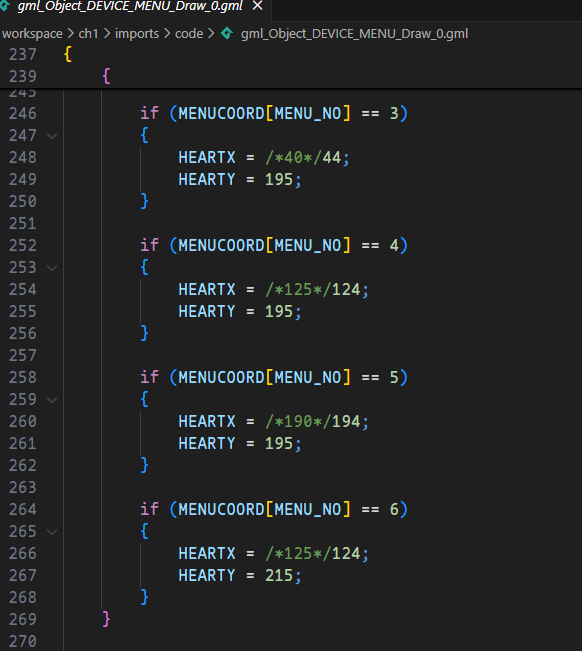582x651 pixels.
Task: Click the /*125*/ comment on line 254
Action: (298, 289)
